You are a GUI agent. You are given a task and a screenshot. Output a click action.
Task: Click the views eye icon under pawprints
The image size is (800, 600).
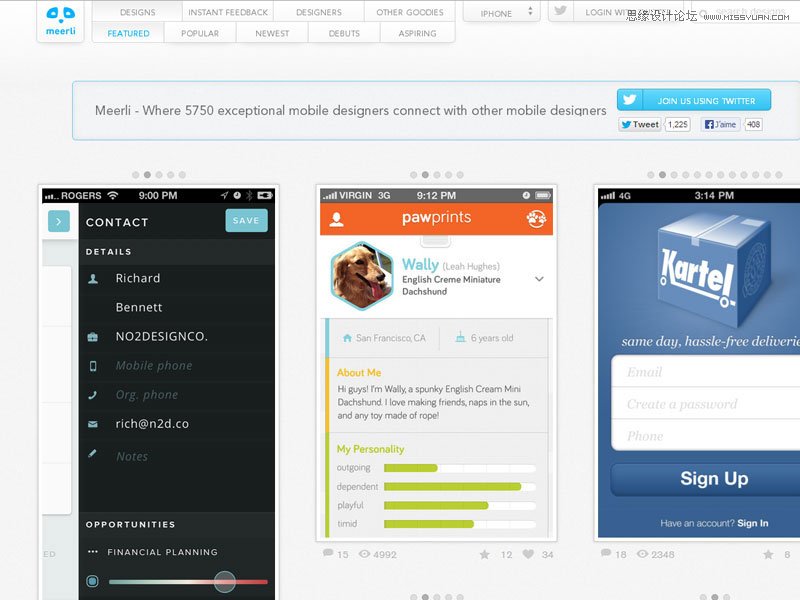tap(364, 554)
